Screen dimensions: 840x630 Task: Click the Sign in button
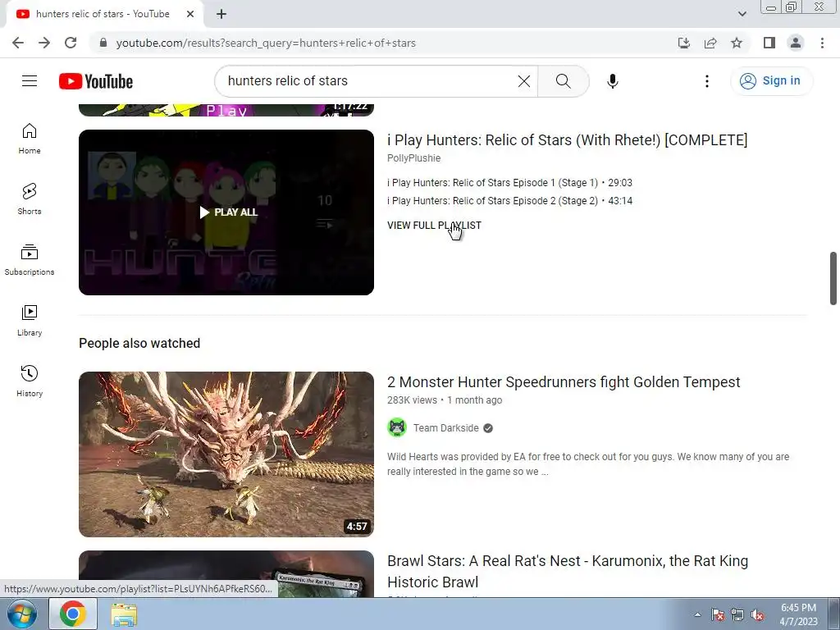pyautogui.click(x=771, y=81)
